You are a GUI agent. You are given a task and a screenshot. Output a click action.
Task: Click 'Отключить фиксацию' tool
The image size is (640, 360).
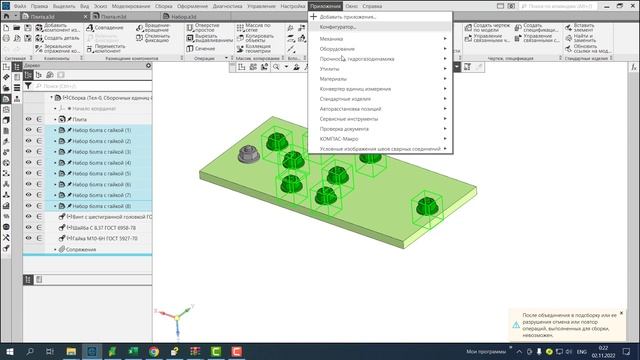click(153, 38)
